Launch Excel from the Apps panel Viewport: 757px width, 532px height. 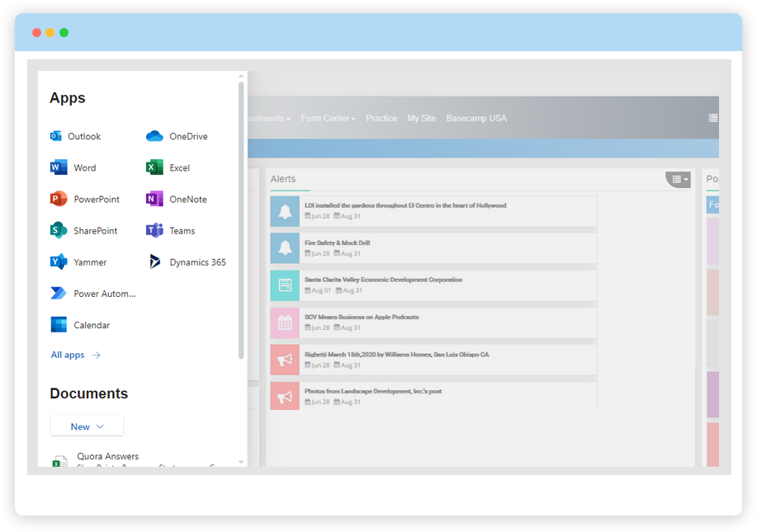[x=154, y=167]
